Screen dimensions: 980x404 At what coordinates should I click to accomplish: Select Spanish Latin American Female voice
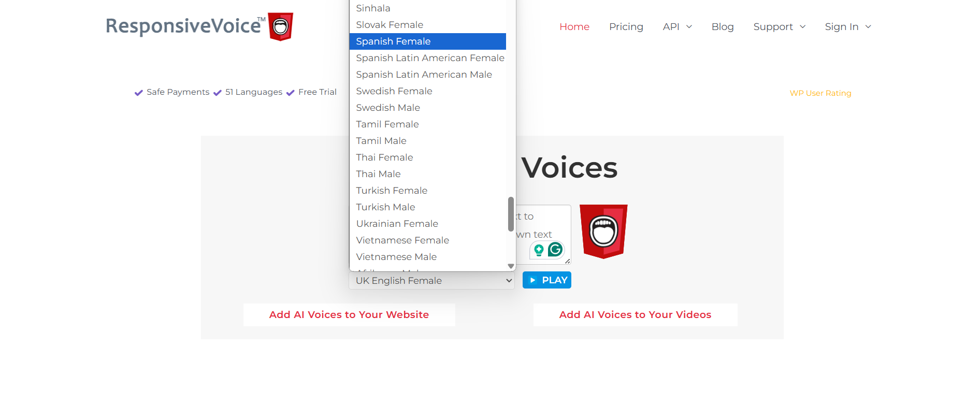428,58
